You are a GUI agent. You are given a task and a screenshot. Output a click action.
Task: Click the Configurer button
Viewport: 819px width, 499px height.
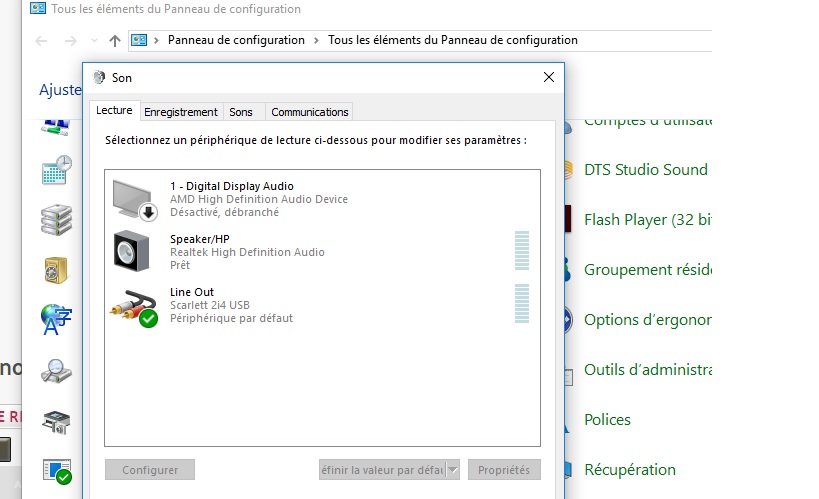pyautogui.click(x=150, y=470)
